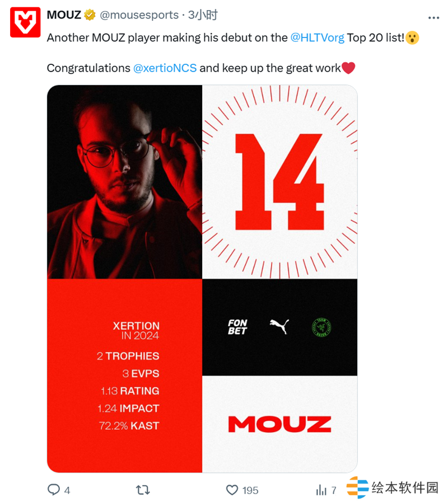Click the gold verified badge
This screenshot has width=448, height=502.
[x=90, y=15]
